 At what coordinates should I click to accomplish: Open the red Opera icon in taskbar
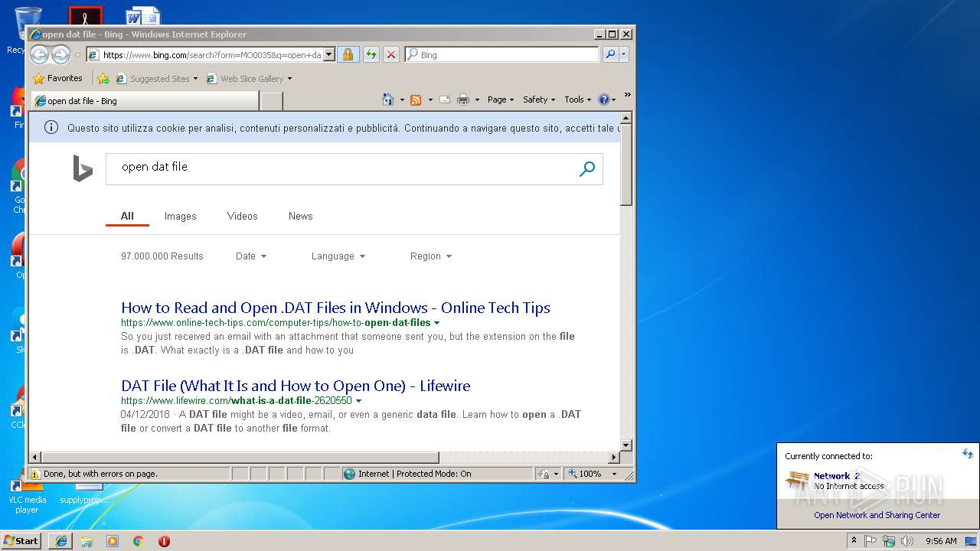click(x=164, y=541)
